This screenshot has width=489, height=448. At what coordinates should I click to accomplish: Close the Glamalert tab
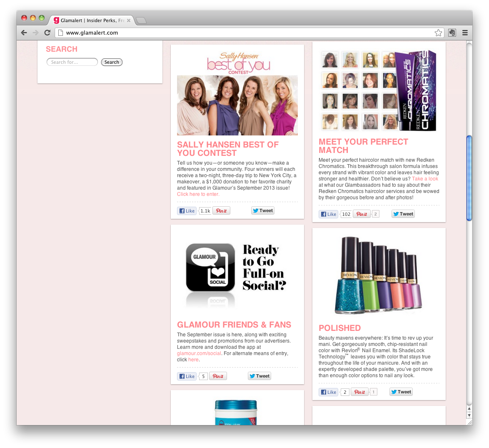click(128, 20)
